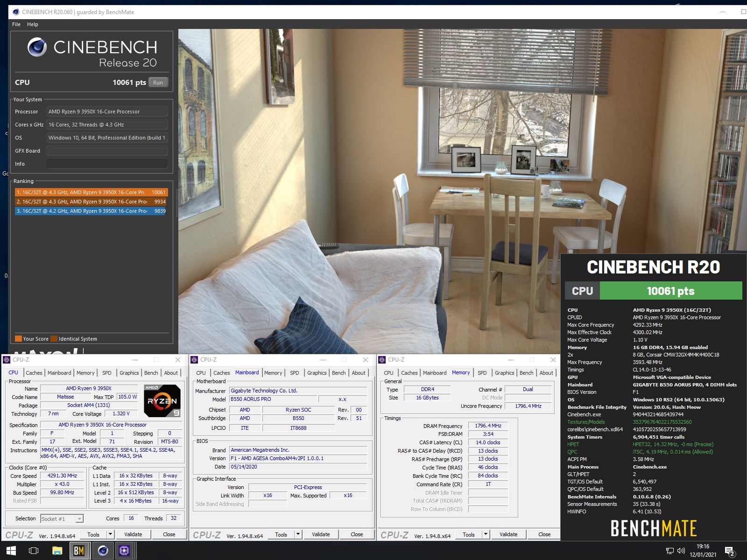Click the Mainboard model field B550 AORUS PRO
The height and width of the screenshot is (560, 747).
click(272, 399)
